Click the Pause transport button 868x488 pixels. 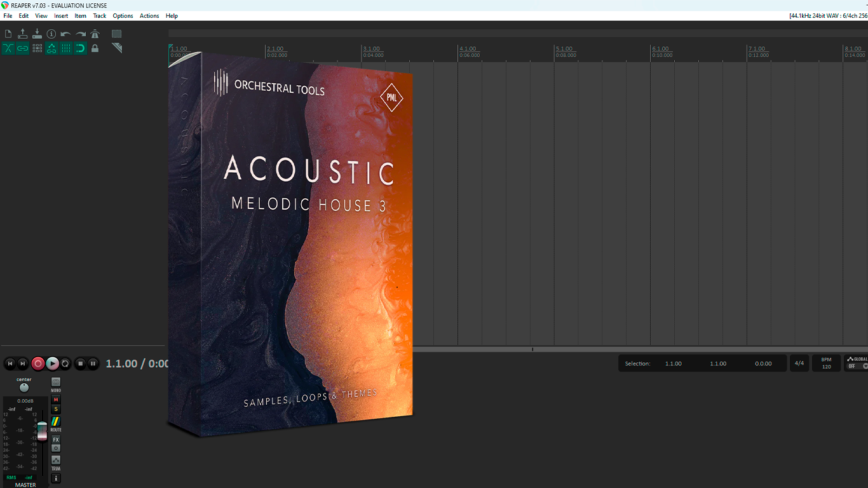(93, 363)
